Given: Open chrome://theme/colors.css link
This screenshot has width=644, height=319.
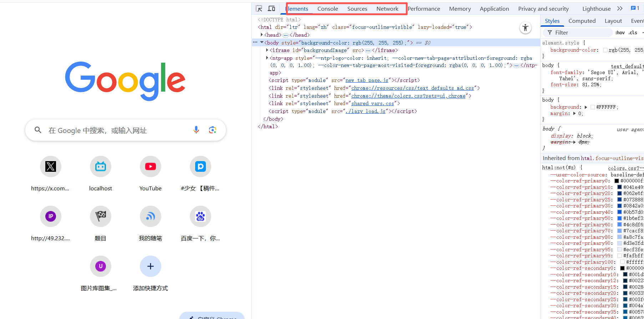Looking at the screenshot, I should 409,96.
